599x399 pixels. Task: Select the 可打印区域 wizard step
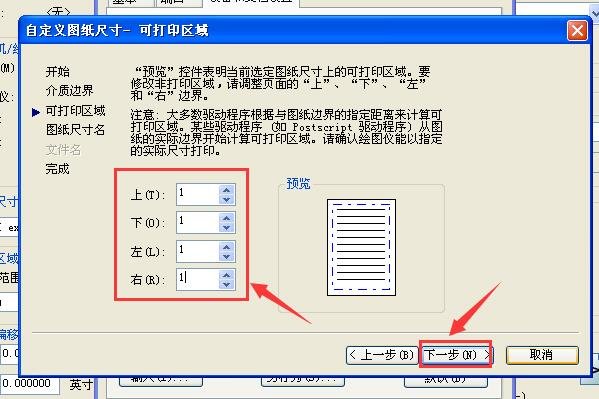75,111
